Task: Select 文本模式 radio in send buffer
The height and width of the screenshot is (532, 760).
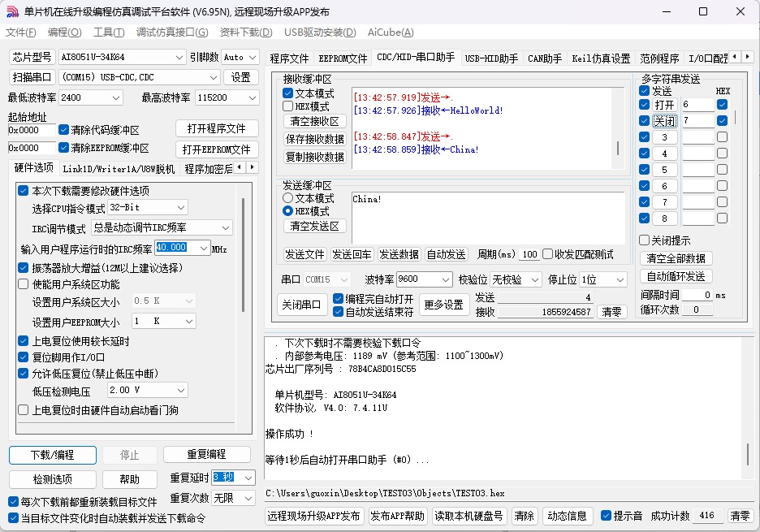Action: [x=287, y=198]
